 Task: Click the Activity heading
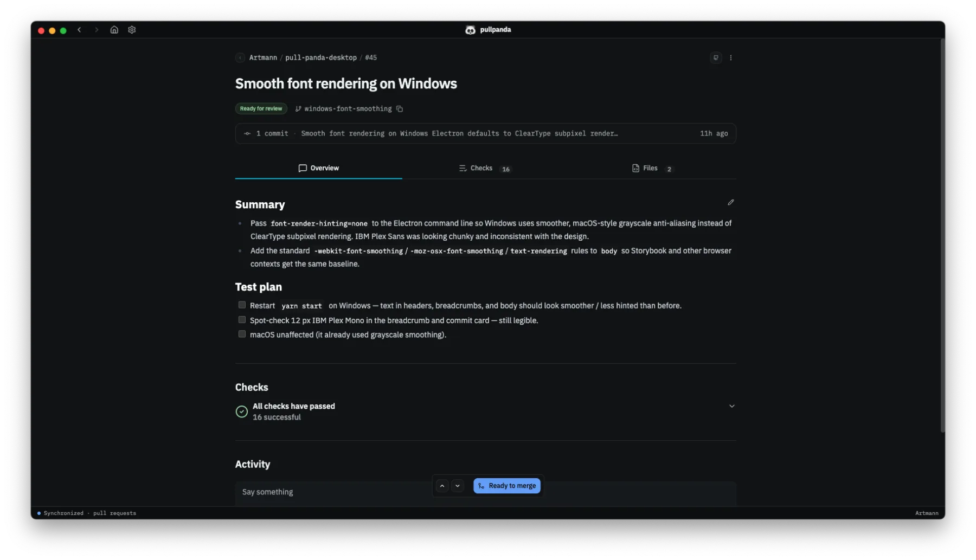point(253,464)
